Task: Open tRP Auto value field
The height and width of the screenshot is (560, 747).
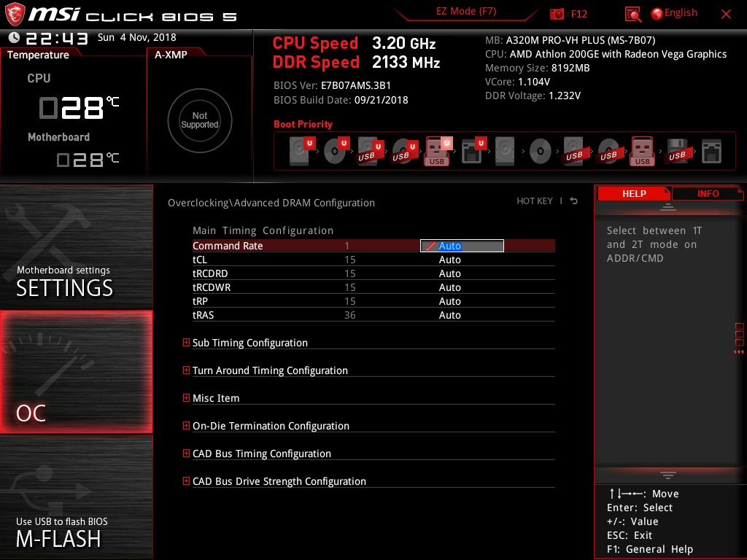Action: point(449,301)
